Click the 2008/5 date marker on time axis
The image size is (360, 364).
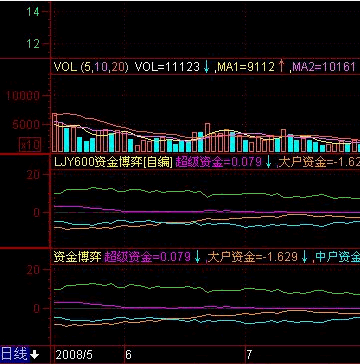tap(74, 355)
